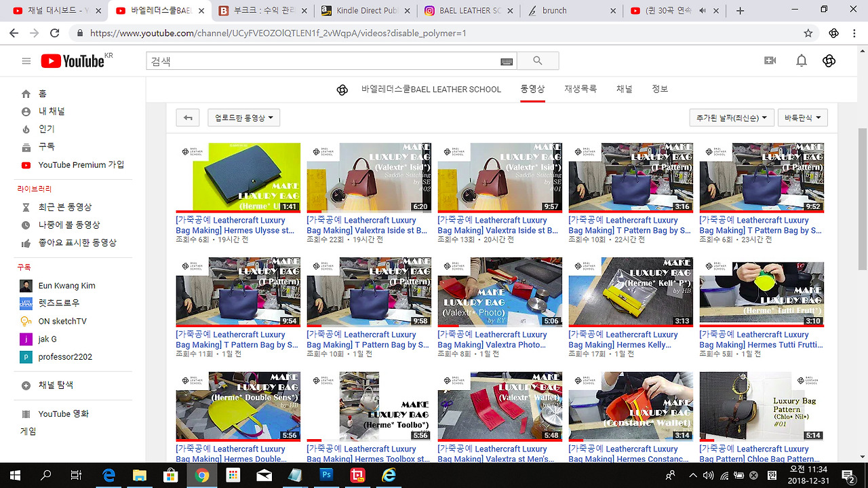The width and height of the screenshot is (868, 488).
Task: Open the account avatar menu
Action: click(829, 60)
